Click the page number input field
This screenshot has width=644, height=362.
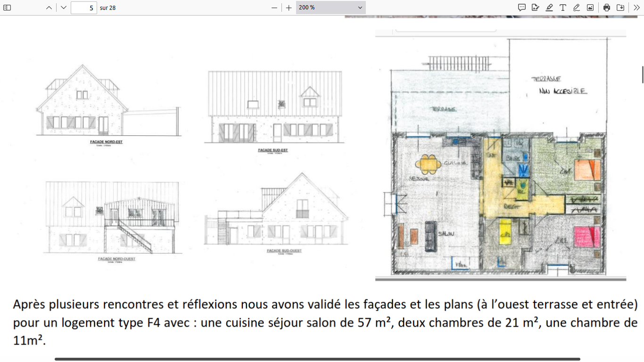click(83, 8)
